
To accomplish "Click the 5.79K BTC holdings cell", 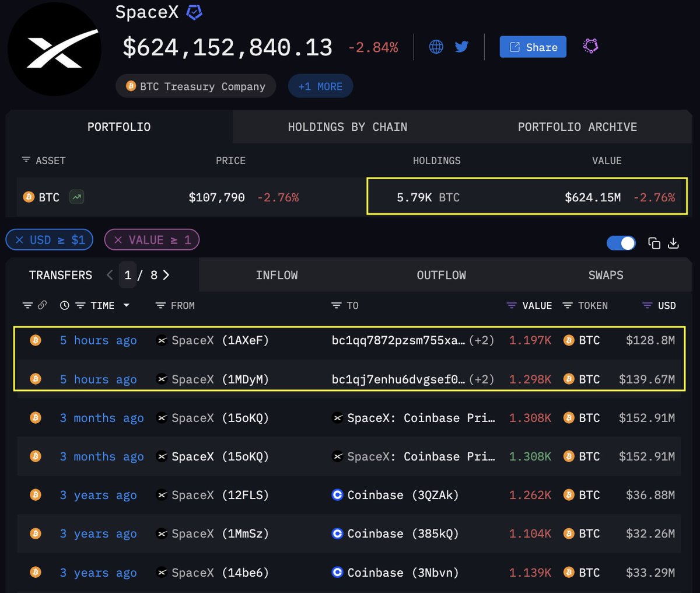I will [x=428, y=197].
